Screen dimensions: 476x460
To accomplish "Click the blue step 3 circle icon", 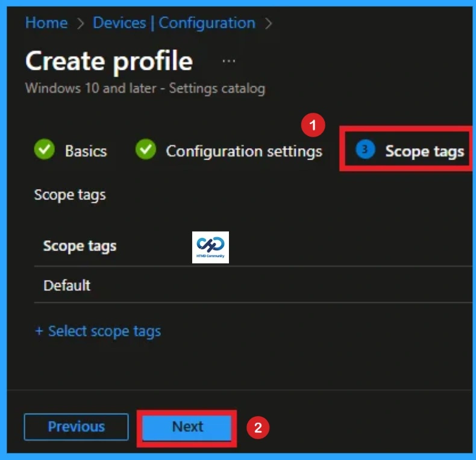I will point(365,149).
